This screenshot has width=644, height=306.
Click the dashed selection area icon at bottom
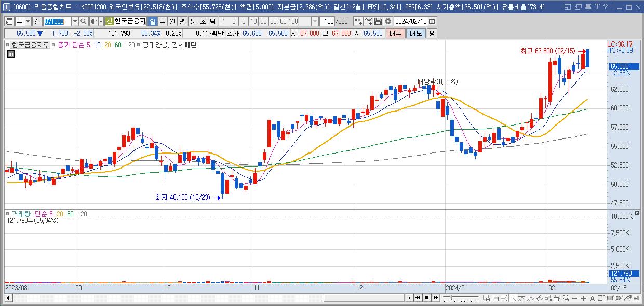(504, 298)
